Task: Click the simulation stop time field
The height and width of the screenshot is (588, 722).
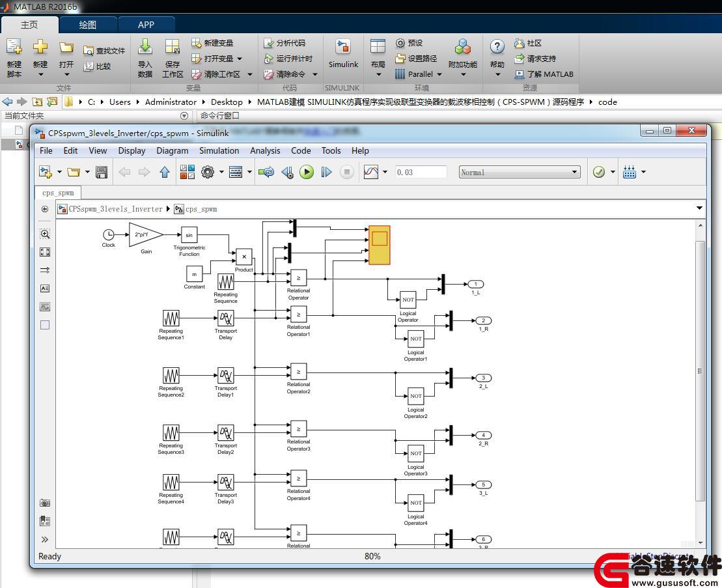Action: tap(421, 172)
